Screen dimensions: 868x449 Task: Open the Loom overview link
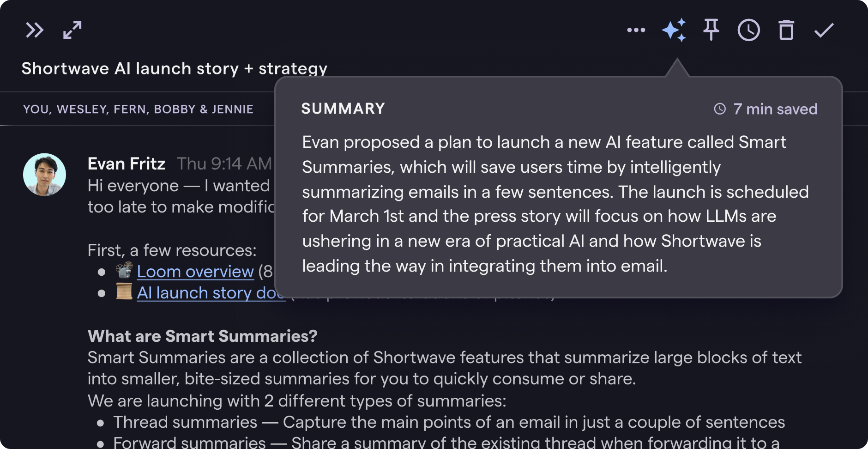click(195, 272)
